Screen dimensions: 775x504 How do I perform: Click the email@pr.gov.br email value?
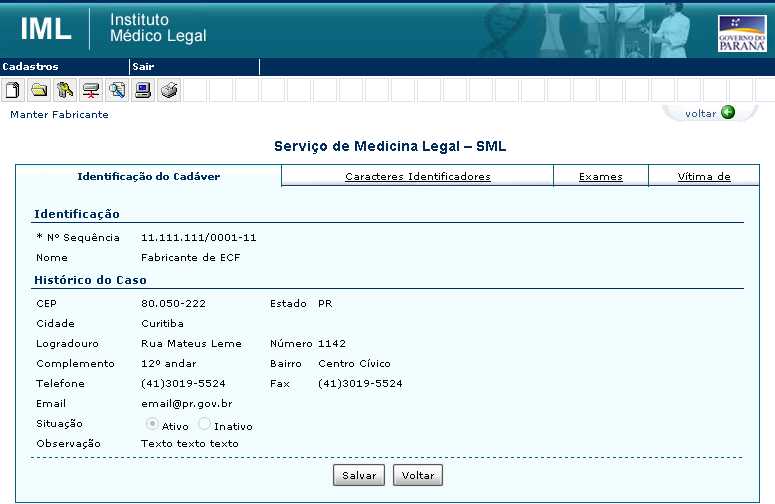(x=186, y=404)
